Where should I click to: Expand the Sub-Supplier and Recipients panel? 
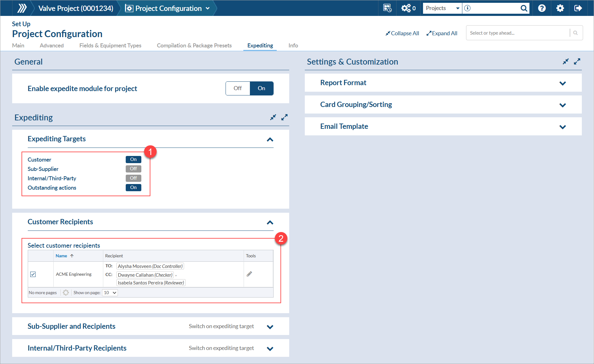coord(270,327)
